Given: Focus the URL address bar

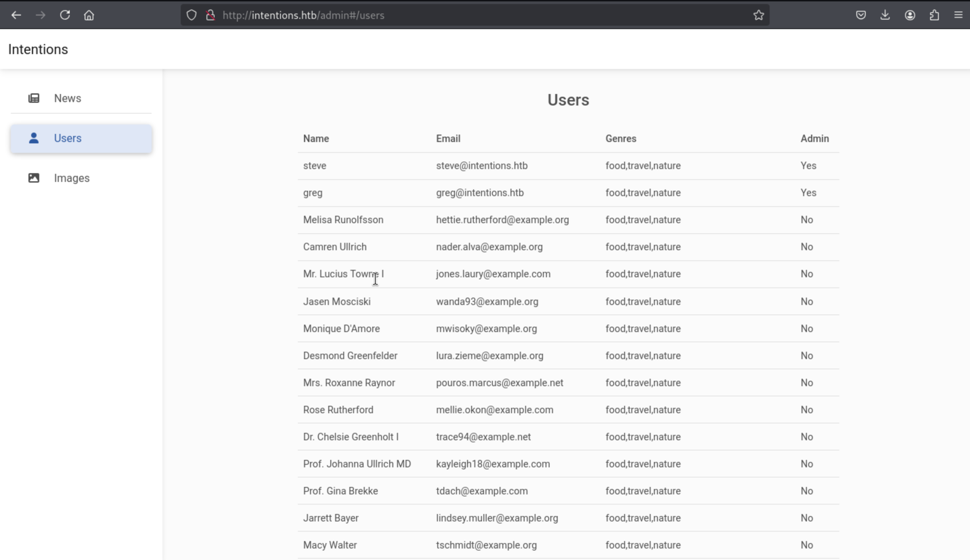Looking at the screenshot, I should click(462, 15).
